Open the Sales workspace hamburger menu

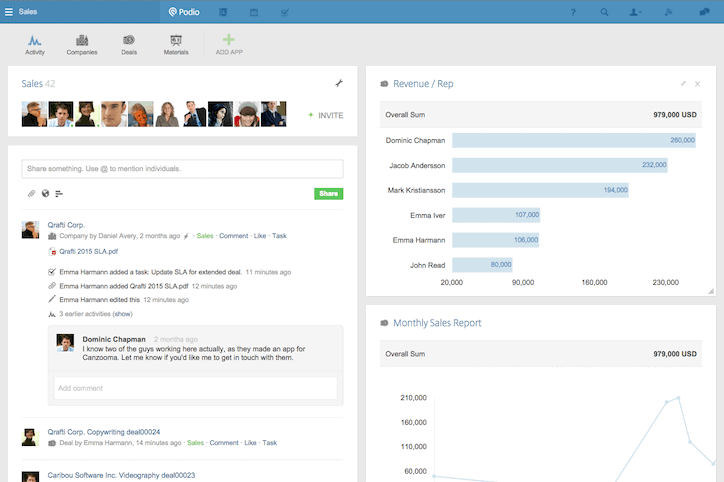pyautogui.click(x=8, y=12)
